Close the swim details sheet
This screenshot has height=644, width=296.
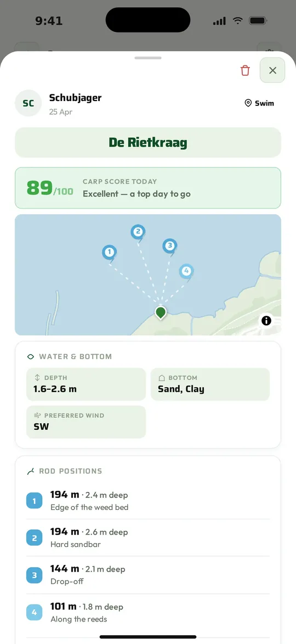272,70
